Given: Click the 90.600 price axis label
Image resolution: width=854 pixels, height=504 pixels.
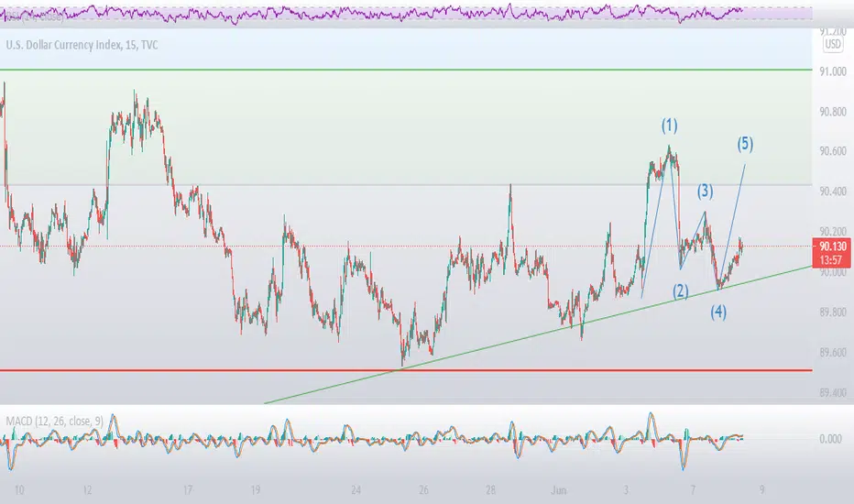Looking at the screenshot, I should coord(833,151).
